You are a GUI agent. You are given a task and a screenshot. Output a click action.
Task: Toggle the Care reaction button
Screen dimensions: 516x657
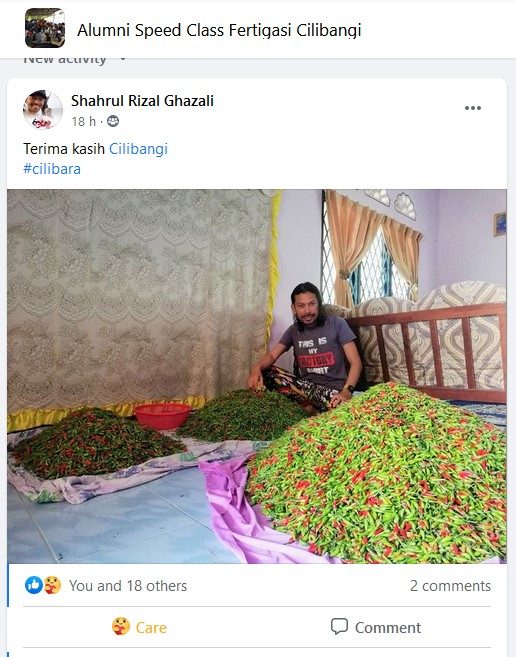pos(139,627)
